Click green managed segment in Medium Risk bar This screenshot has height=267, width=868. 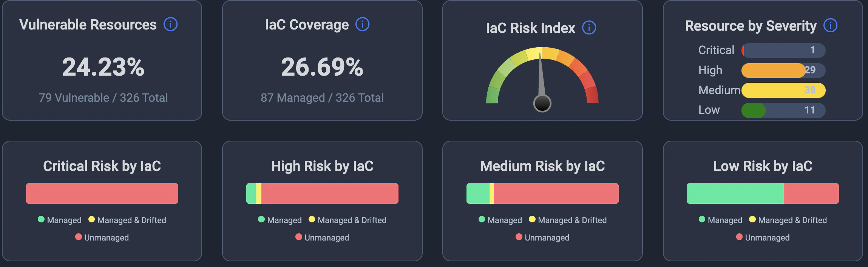[x=478, y=194]
